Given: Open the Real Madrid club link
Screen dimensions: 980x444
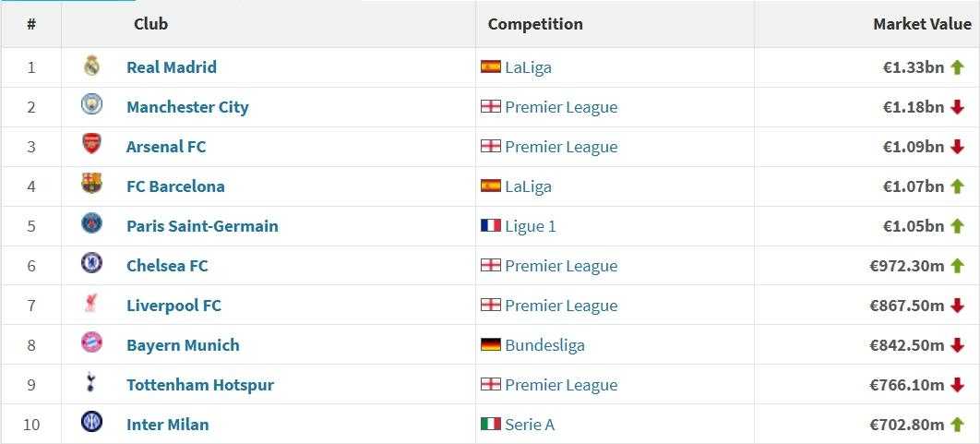Looking at the screenshot, I should pos(172,66).
